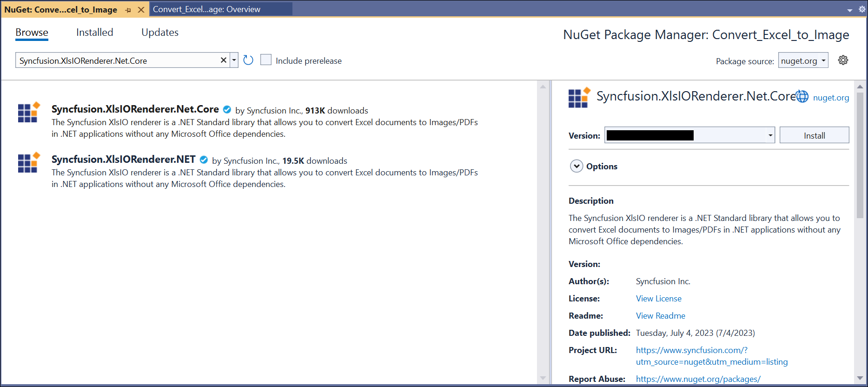Switch to the Browse tab
This screenshot has height=387, width=868.
pyautogui.click(x=32, y=32)
